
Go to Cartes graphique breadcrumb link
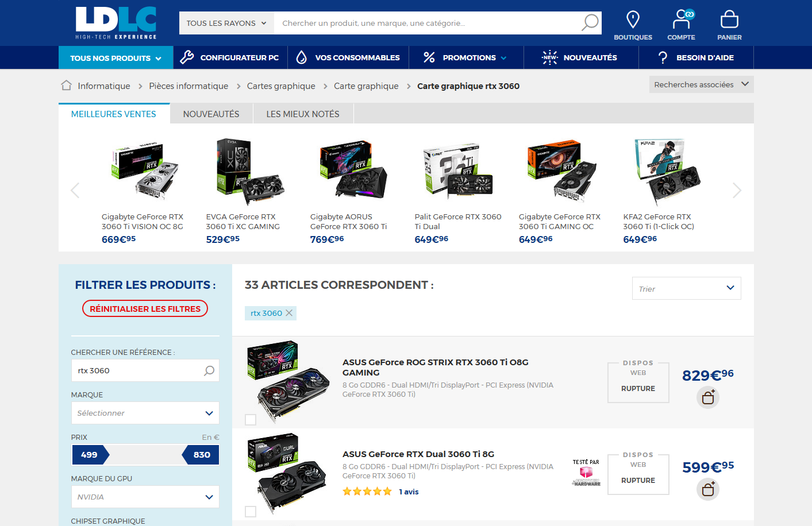click(x=281, y=86)
